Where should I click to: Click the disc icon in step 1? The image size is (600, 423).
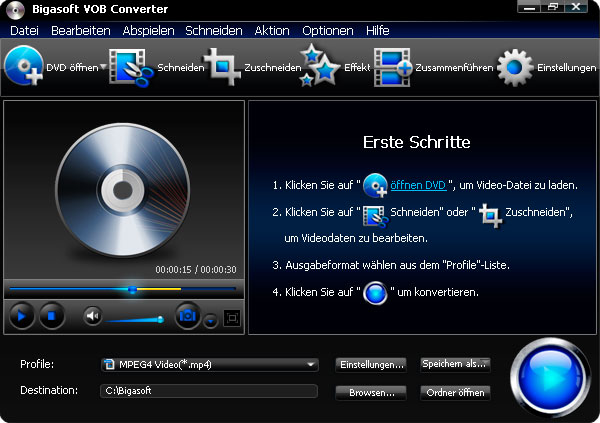pyautogui.click(x=375, y=185)
